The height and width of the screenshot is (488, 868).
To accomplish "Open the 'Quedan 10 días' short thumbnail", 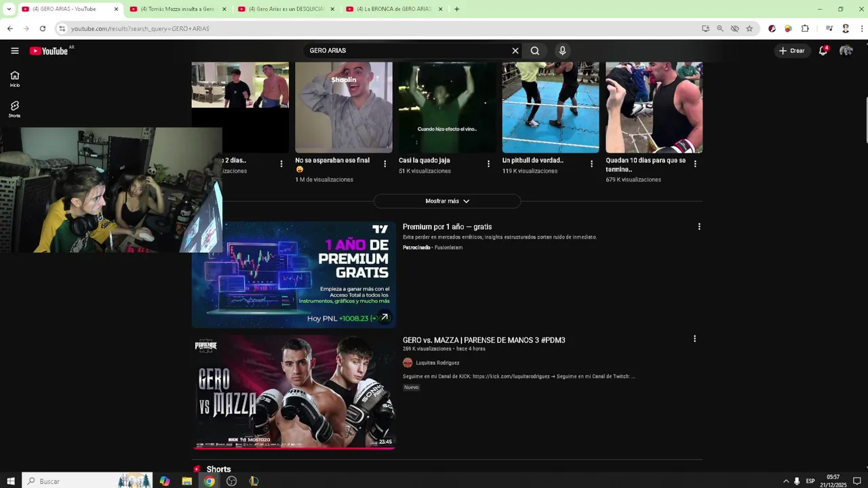I will pyautogui.click(x=654, y=107).
